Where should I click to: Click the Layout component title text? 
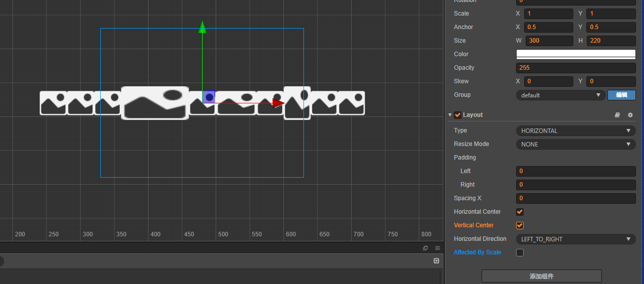(472, 115)
